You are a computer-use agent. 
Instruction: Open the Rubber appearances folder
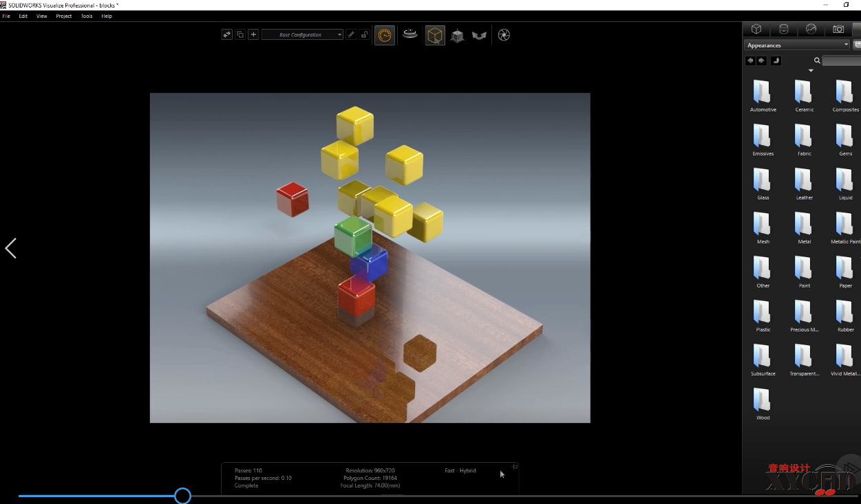point(845,315)
